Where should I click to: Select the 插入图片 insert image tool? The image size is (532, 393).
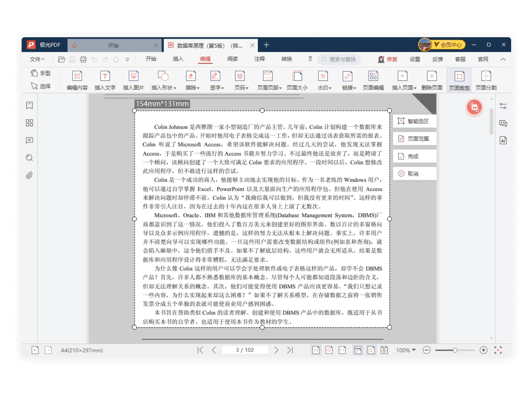pyautogui.click(x=133, y=80)
